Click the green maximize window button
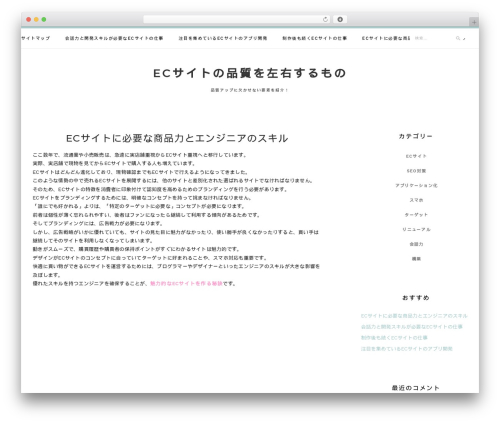Image resolution: width=500 pixels, height=423 pixels. 44,20
